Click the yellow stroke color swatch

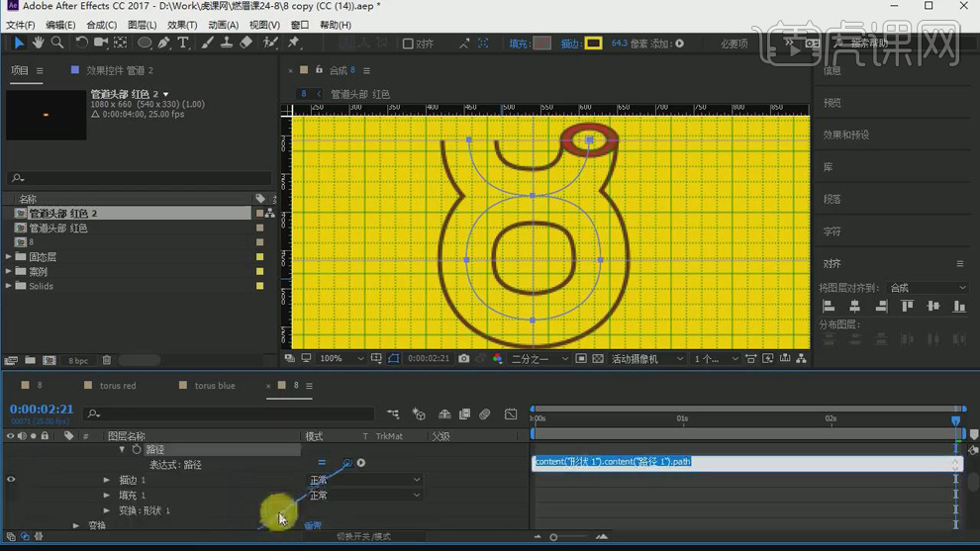tap(593, 44)
